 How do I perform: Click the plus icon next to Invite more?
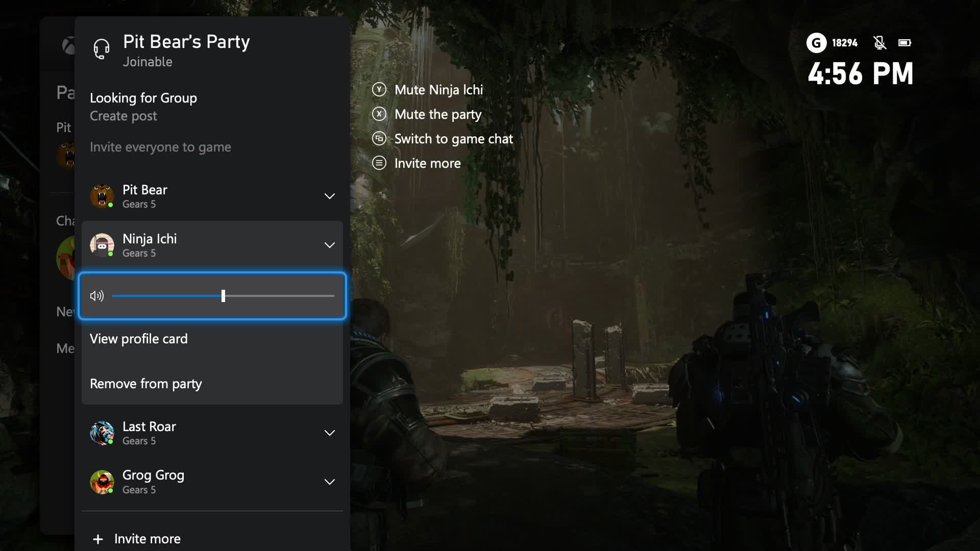coord(97,539)
